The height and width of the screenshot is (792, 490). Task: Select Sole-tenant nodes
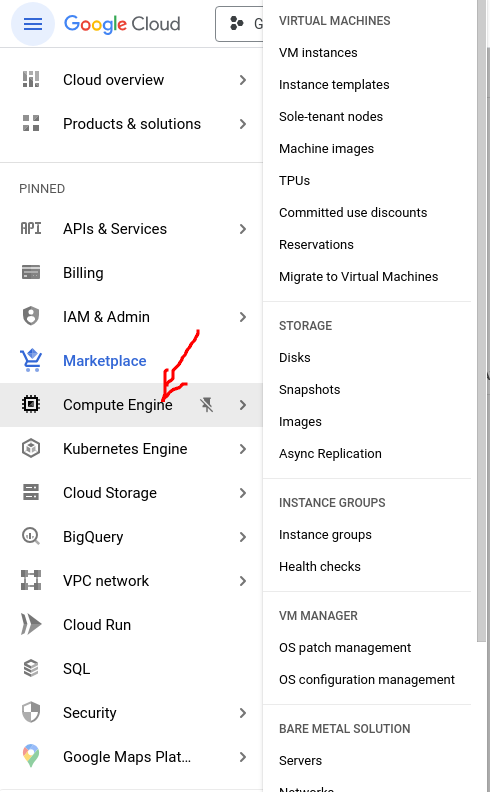coord(331,116)
